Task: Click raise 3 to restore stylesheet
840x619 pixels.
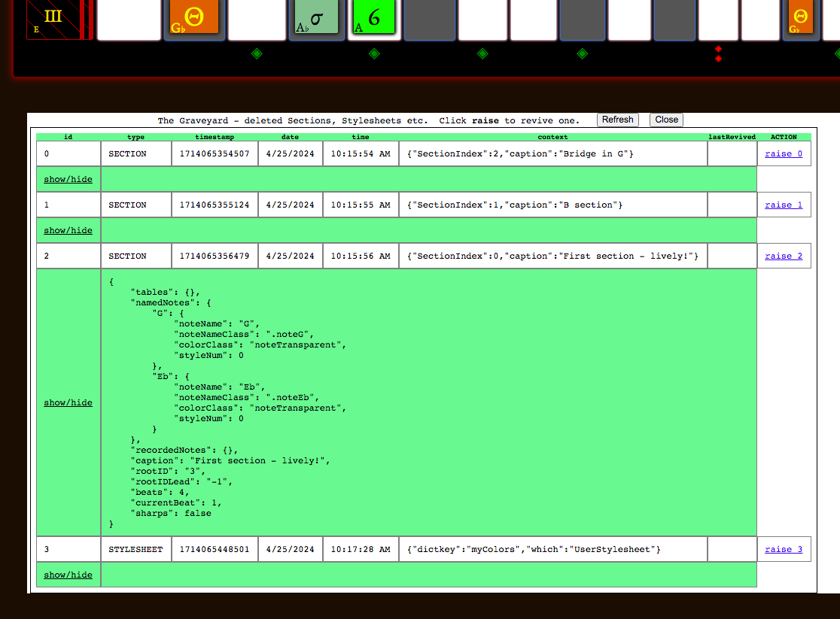Action: pyautogui.click(x=784, y=549)
